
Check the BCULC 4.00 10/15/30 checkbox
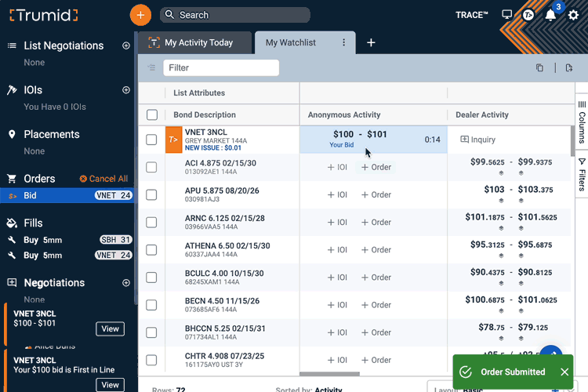[151, 278]
